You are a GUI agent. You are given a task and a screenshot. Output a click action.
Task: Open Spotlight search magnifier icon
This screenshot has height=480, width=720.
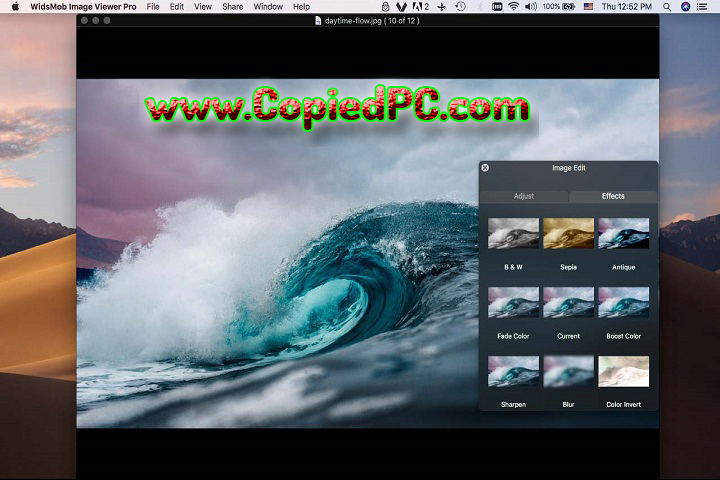click(x=667, y=7)
